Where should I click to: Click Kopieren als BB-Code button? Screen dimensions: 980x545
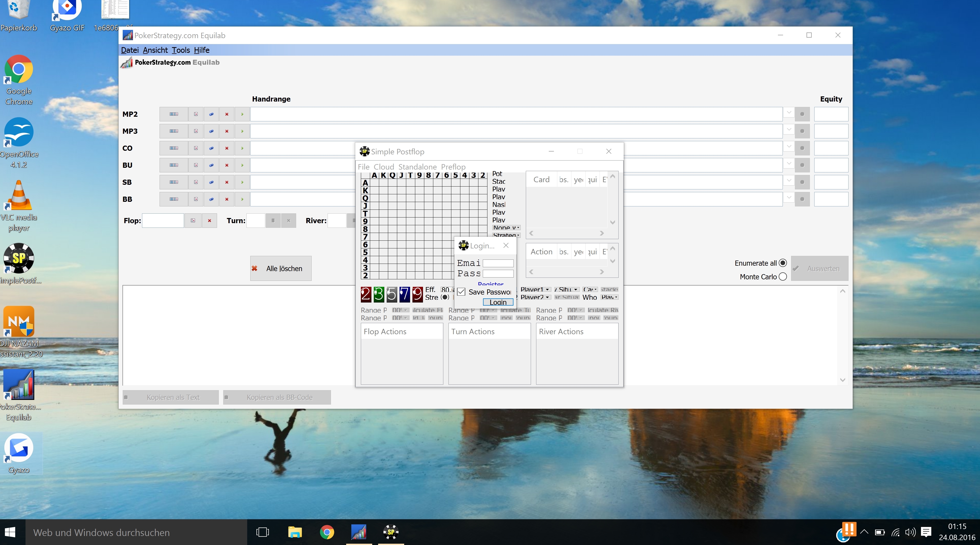(x=277, y=397)
